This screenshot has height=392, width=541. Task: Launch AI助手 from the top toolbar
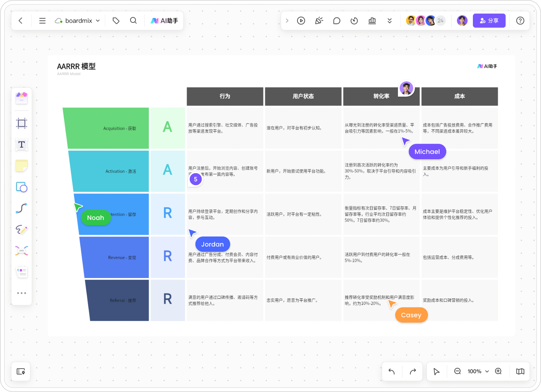(164, 21)
